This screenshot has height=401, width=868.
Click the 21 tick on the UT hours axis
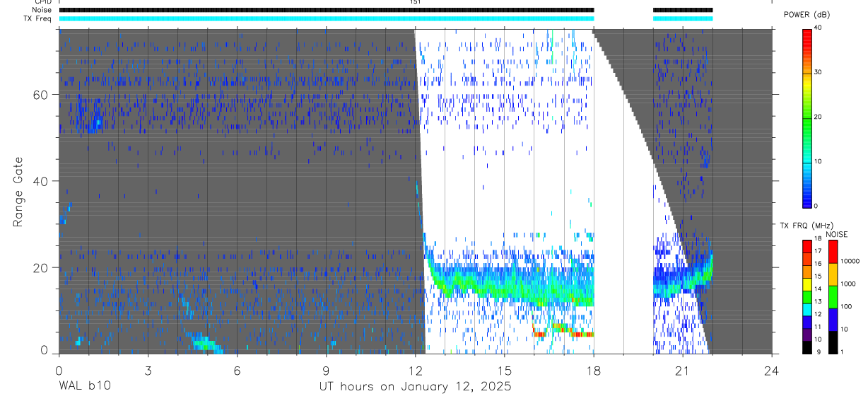pos(683,370)
